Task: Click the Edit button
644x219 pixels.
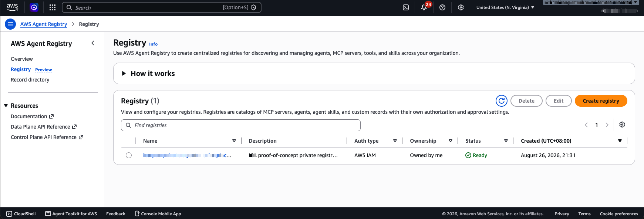Action: [559, 101]
